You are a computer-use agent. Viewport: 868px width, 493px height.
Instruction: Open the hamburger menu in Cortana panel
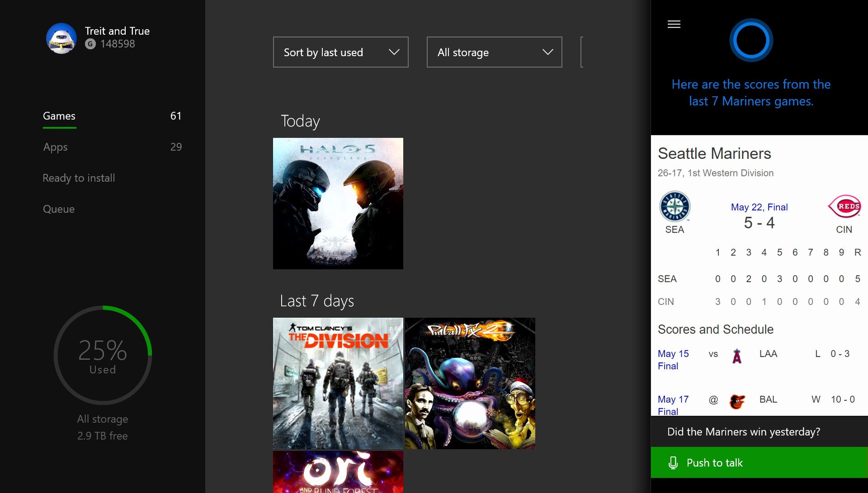[x=673, y=24]
